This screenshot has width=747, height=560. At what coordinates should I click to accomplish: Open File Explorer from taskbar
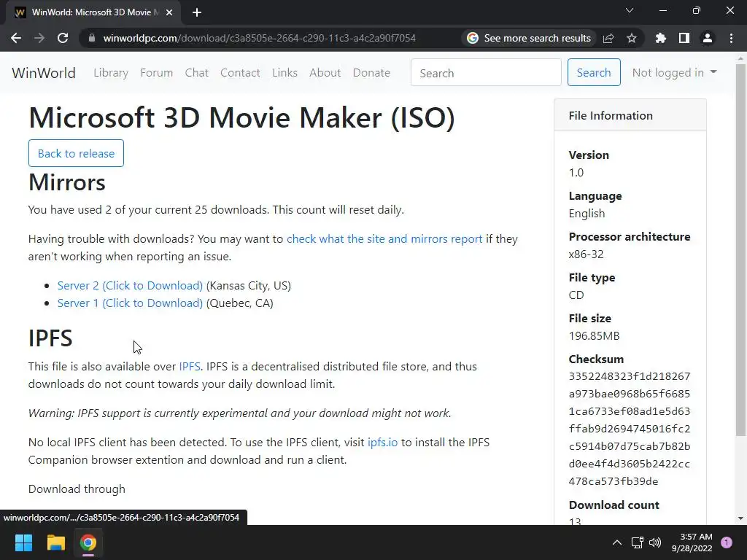pyautogui.click(x=55, y=542)
